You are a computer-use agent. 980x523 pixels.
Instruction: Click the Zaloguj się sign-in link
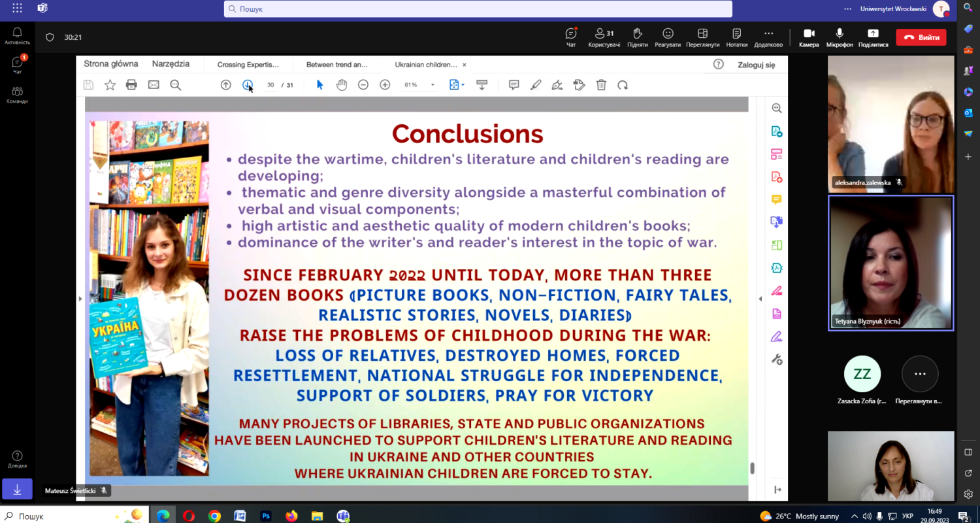pyautogui.click(x=756, y=65)
